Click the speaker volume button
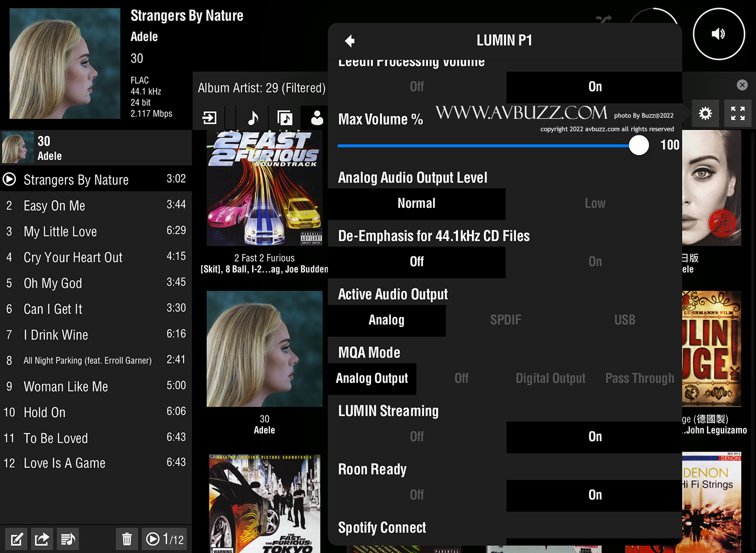This screenshot has height=553, width=756. coord(718,34)
